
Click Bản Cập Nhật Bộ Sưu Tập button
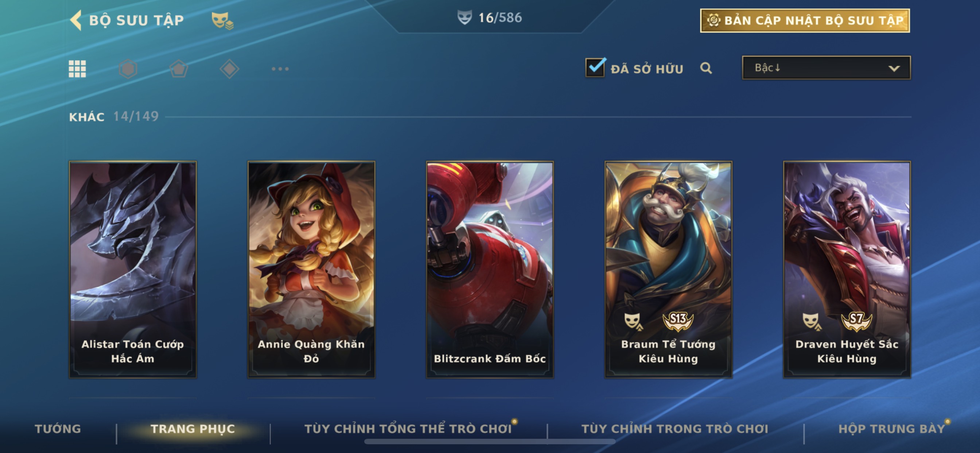805,20
